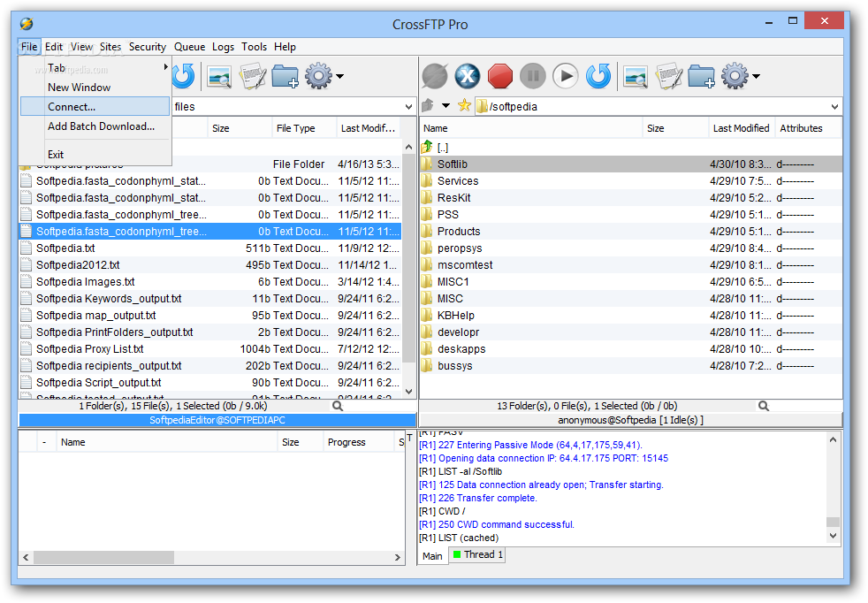Choose Add Batch Download... menu entry

[95, 126]
